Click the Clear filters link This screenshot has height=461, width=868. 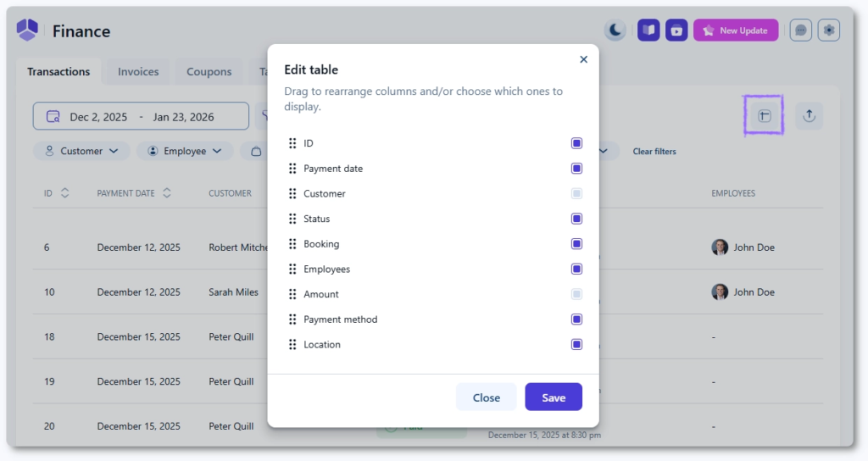(654, 152)
